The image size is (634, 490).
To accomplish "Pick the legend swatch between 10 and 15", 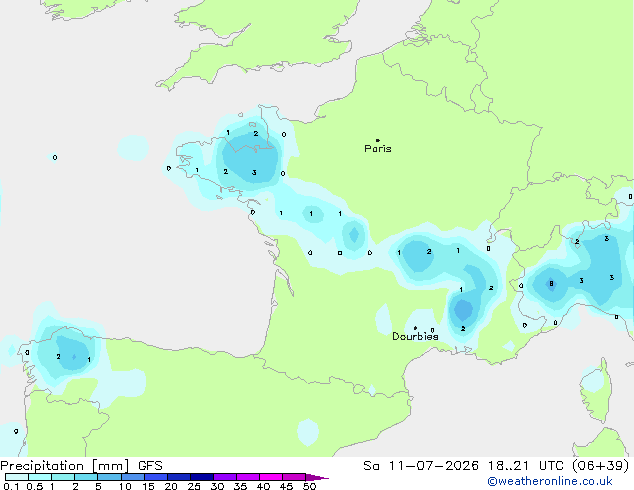I will 133,477.
